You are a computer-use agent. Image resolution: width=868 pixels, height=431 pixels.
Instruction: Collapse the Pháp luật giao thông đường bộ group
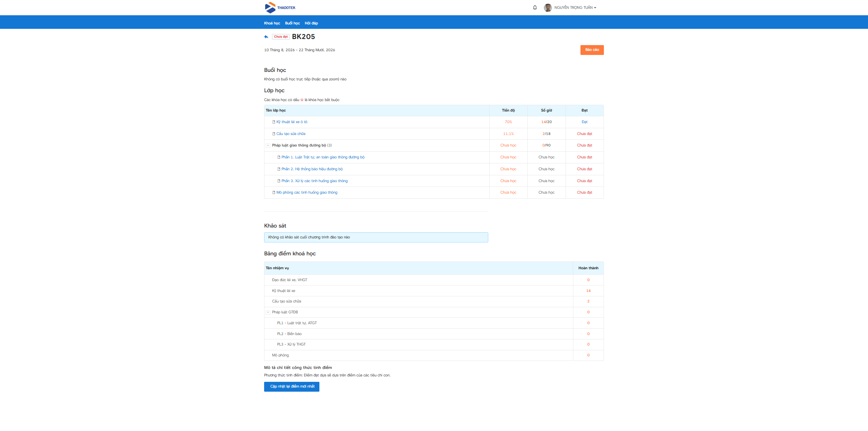point(268,145)
